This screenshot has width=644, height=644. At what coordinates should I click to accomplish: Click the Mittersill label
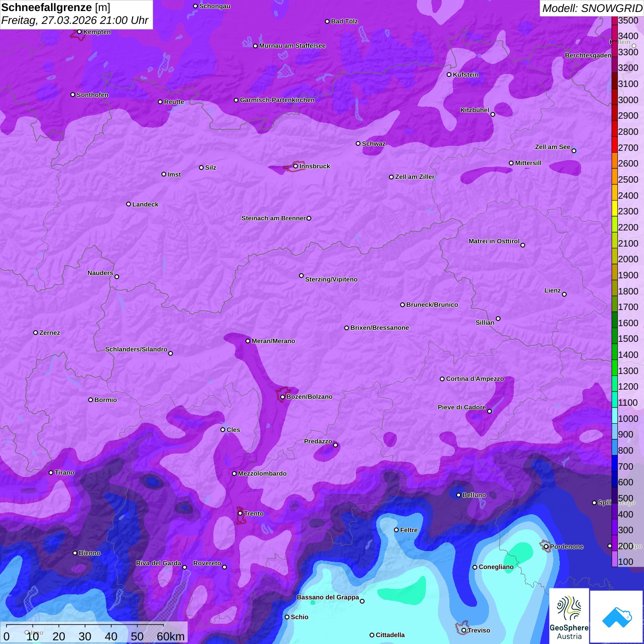[528, 163]
